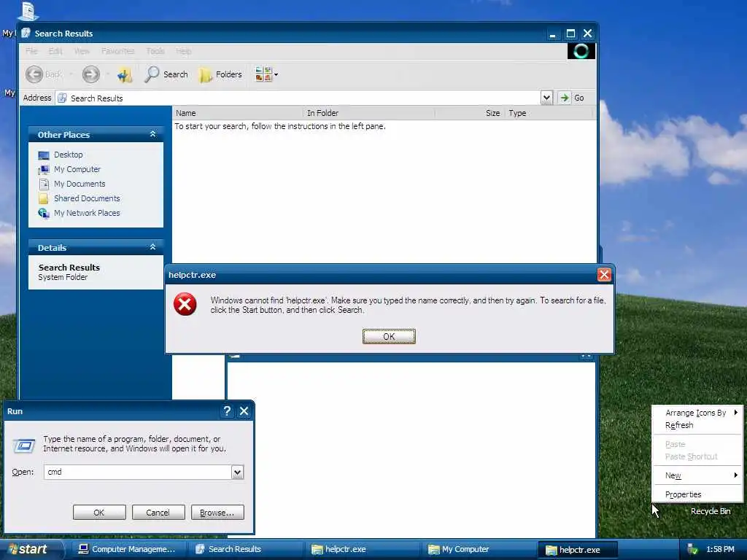Choose Refresh in the desktop context menu

(x=697, y=425)
